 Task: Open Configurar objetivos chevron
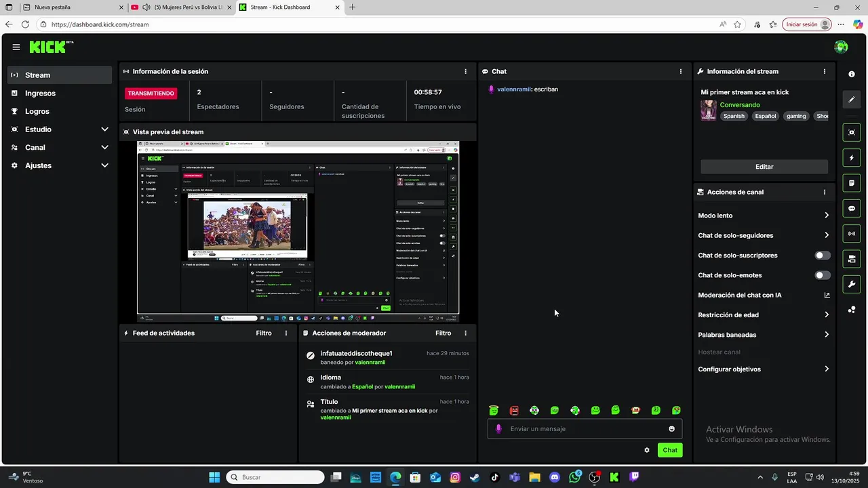[827, 369]
